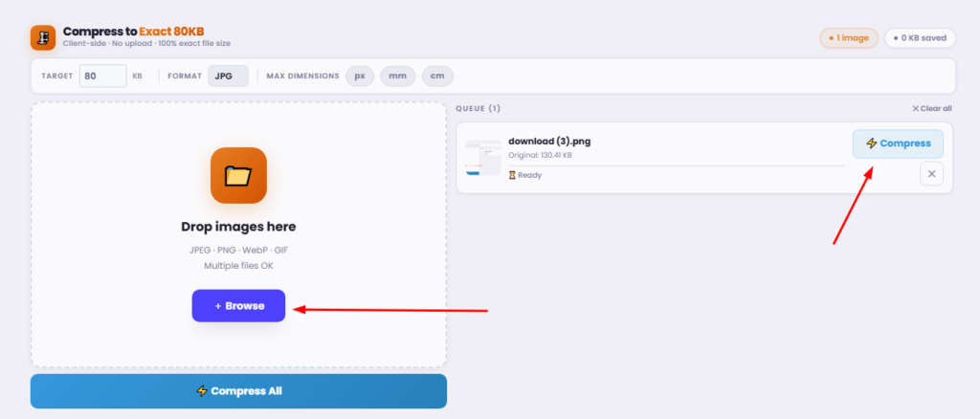Toggle mm max dimensions unit
This screenshot has height=419, width=980.
point(398,77)
